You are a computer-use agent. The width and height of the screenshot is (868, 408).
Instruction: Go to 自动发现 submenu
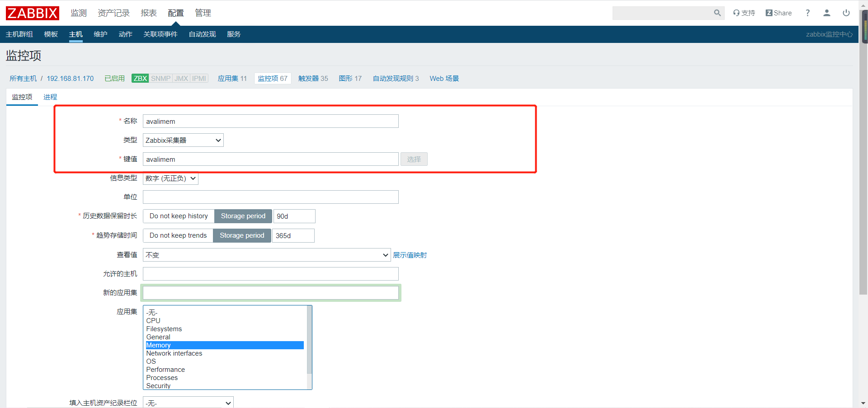(202, 34)
